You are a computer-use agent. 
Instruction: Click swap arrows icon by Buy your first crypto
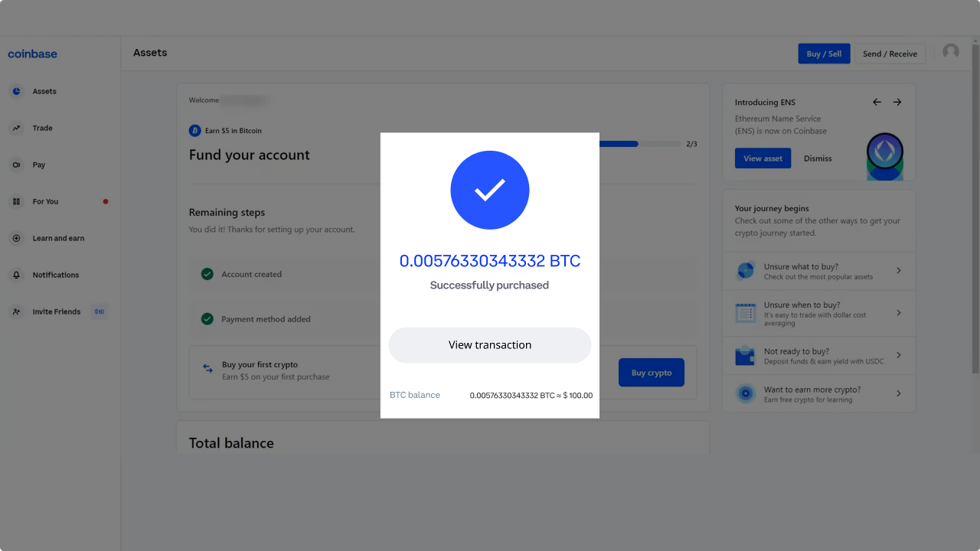click(207, 368)
